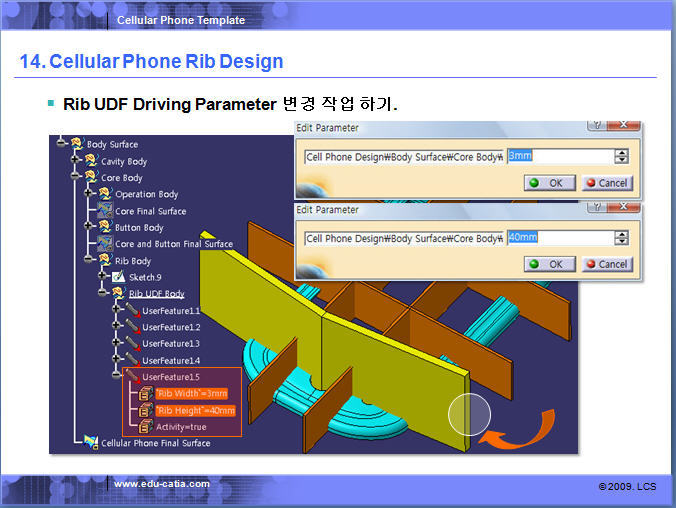Collapse the UserFeature1.5 node
This screenshot has height=508, width=676.
click(x=117, y=377)
